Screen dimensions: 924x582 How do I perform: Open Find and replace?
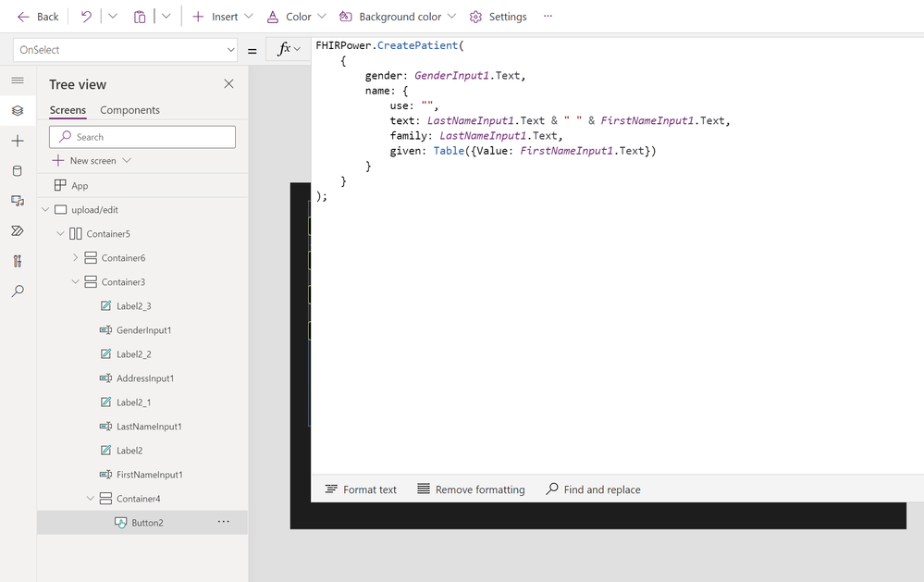[593, 489]
